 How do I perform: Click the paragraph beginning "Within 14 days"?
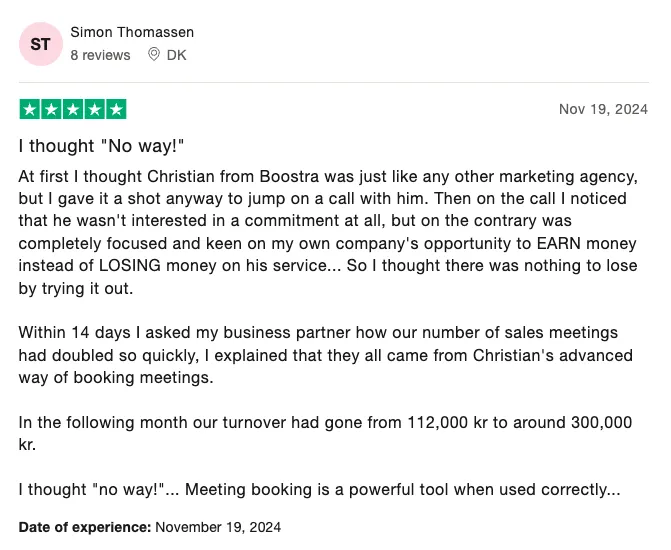[x=326, y=355]
